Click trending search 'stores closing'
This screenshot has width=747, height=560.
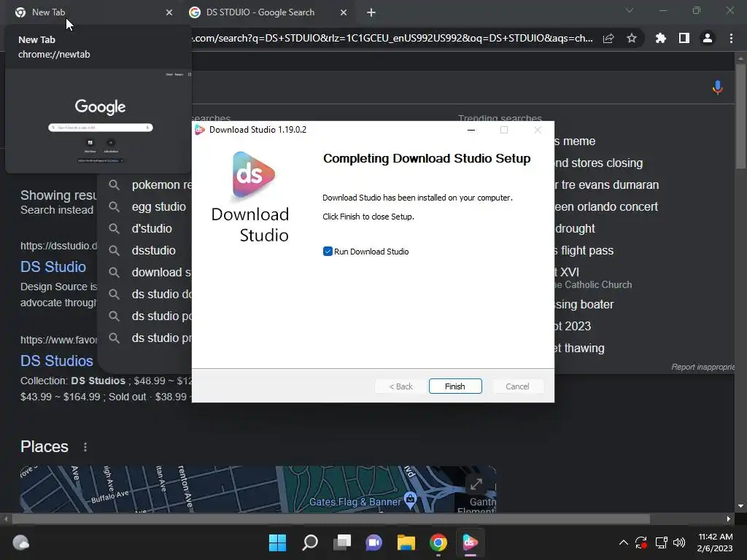(599, 163)
